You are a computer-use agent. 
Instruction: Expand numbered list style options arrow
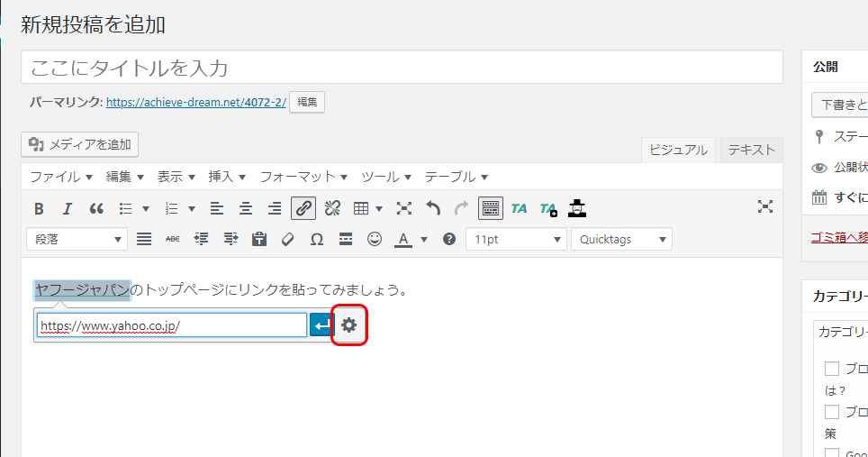coord(192,209)
